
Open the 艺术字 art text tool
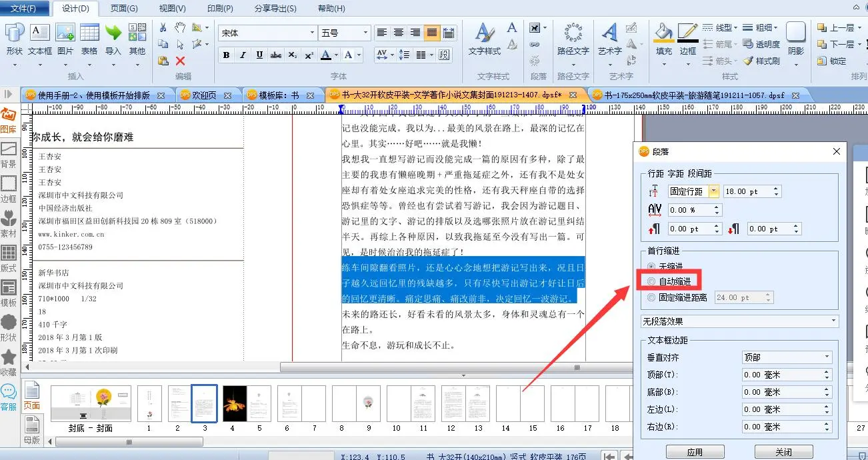[x=609, y=39]
